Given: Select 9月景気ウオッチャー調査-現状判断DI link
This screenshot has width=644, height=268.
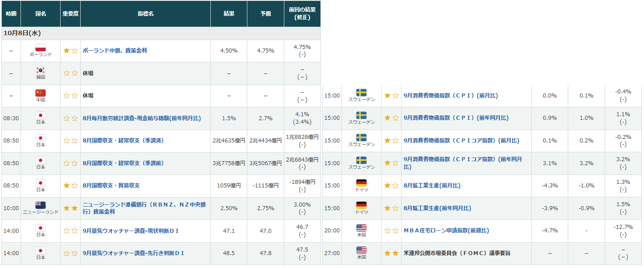Looking at the screenshot, I should click(x=131, y=231).
